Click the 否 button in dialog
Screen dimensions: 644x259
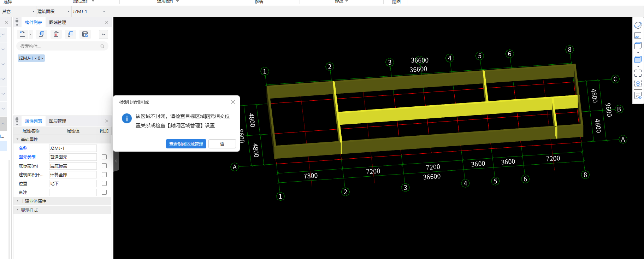click(x=222, y=144)
